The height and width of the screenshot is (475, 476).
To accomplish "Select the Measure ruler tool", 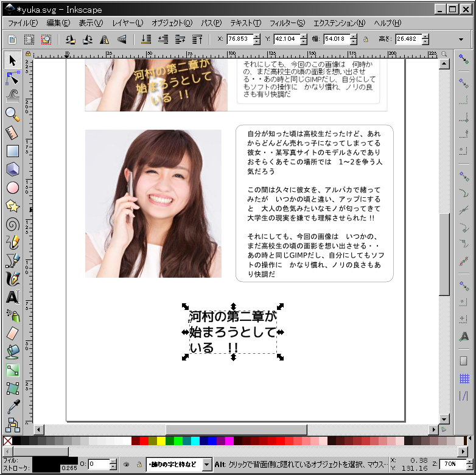I will 12,133.
